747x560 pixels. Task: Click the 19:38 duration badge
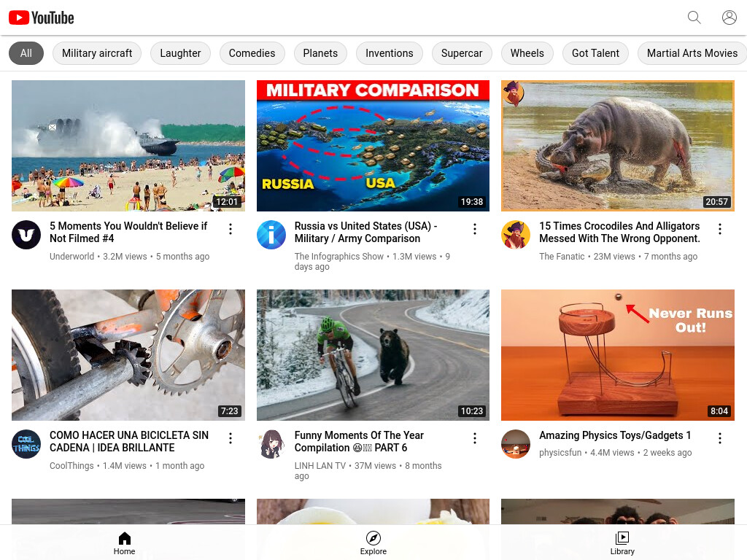point(472,201)
